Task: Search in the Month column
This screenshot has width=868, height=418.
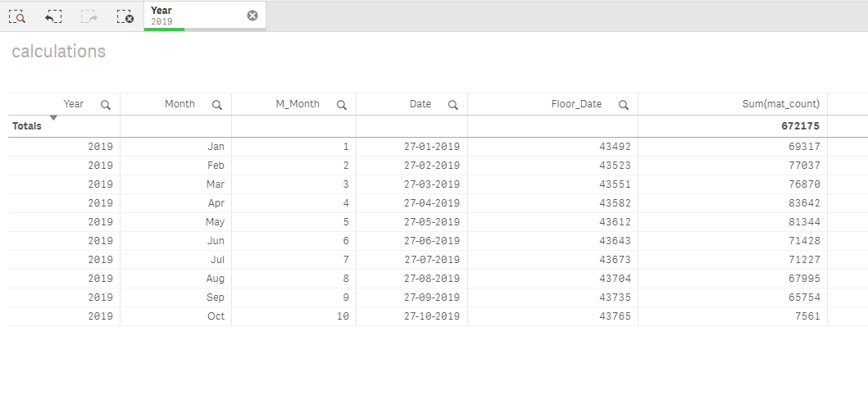Action: 217,105
